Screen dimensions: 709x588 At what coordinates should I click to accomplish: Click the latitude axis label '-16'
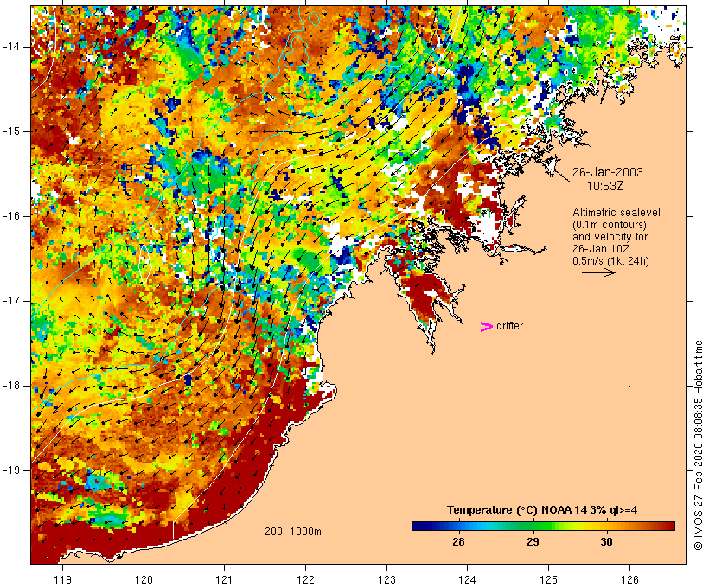[11, 216]
